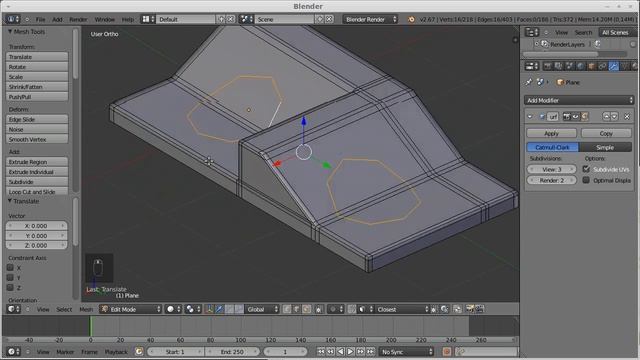The width and height of the screenshot is (640, 360).
Task: Collapse the Subsurf modifier panel arrow
Action: 530,117
